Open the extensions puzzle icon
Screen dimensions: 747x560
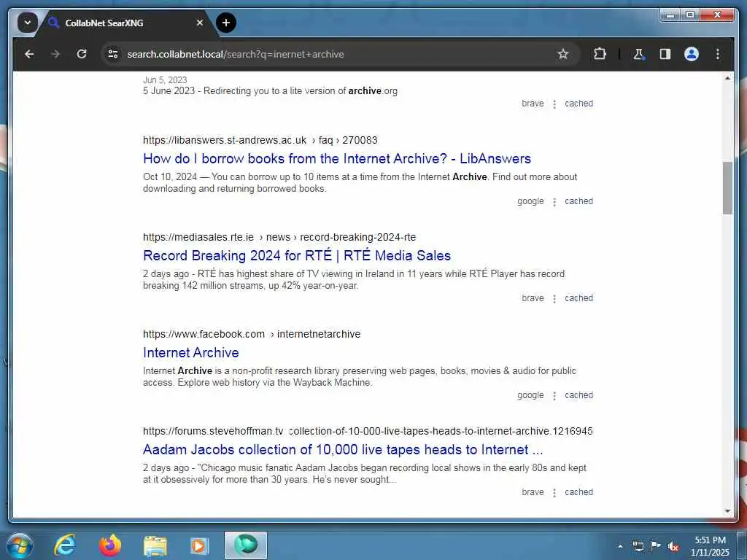tap(600, 54)
